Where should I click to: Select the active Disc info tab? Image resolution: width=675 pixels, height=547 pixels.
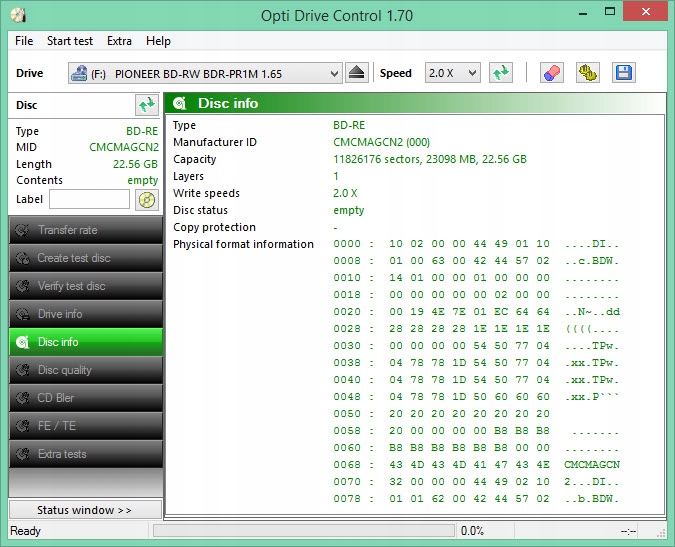click(86, 342)
